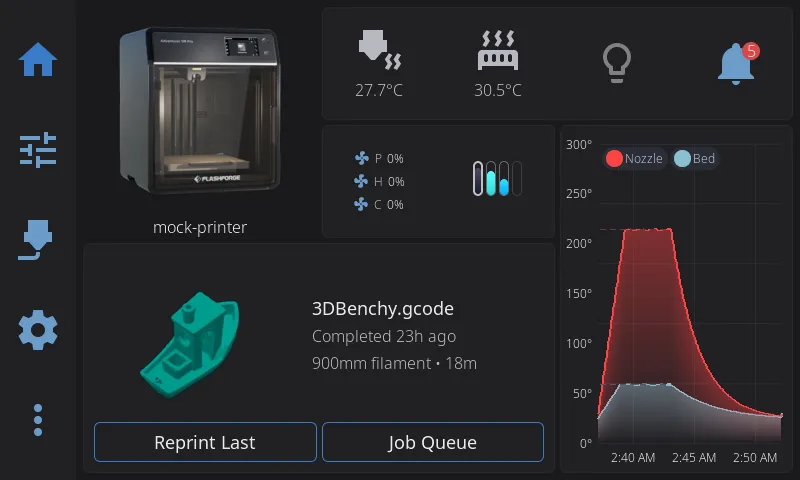Click the Completed 23h ago text
The height and width of the screenshot is (480, 800).
pos(384,336)
